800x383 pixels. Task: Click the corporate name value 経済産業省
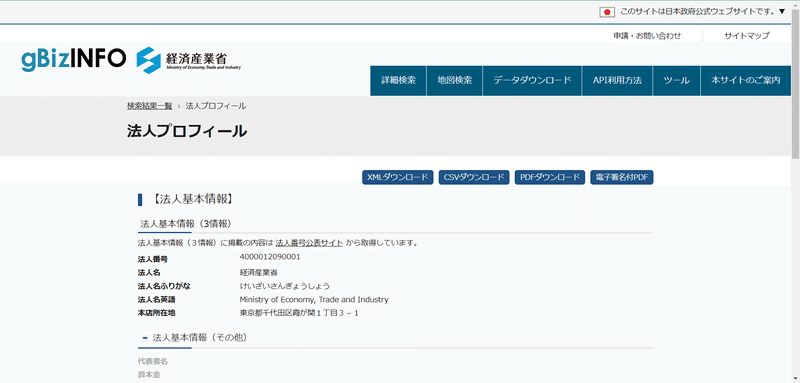[259, 272]
